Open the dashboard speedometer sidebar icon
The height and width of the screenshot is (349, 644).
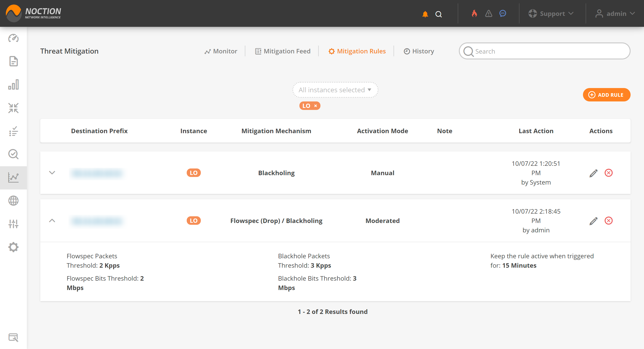tap(13, 38)
